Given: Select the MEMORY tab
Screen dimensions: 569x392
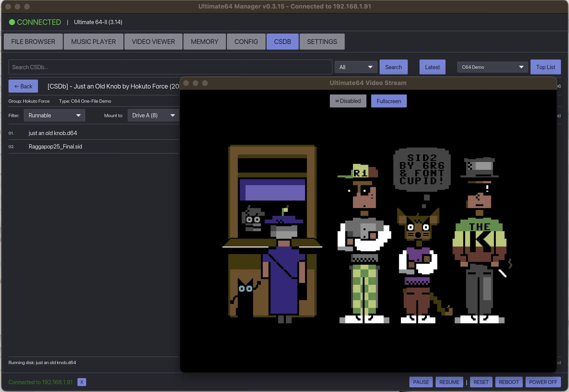Looking at the screenshot, I should pos(204,42).
